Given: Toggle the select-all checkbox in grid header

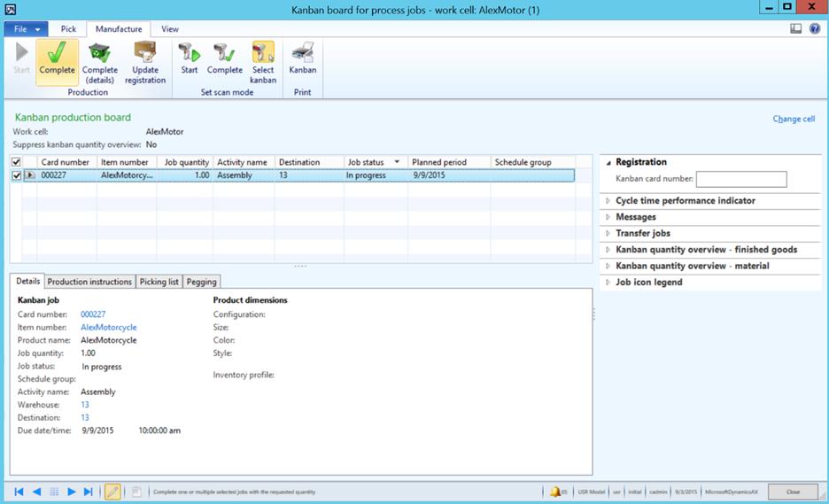Looking at the screenshot, I should (16, 162).
